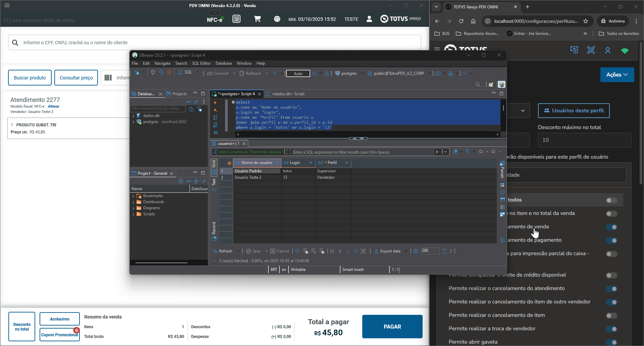Click the Cupom Promocional button
Viewport: 644px width, 346px height.
(x=60, y=335)
